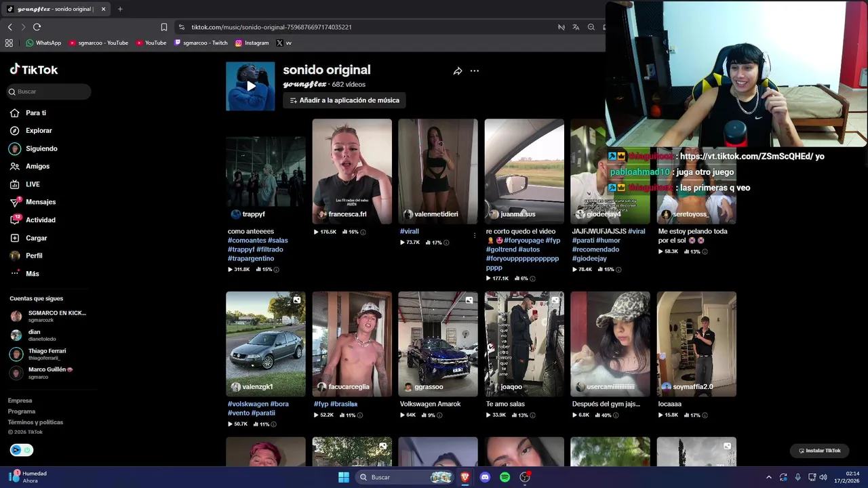Click the #trapargentino hashtag

[x=251, y=259]
